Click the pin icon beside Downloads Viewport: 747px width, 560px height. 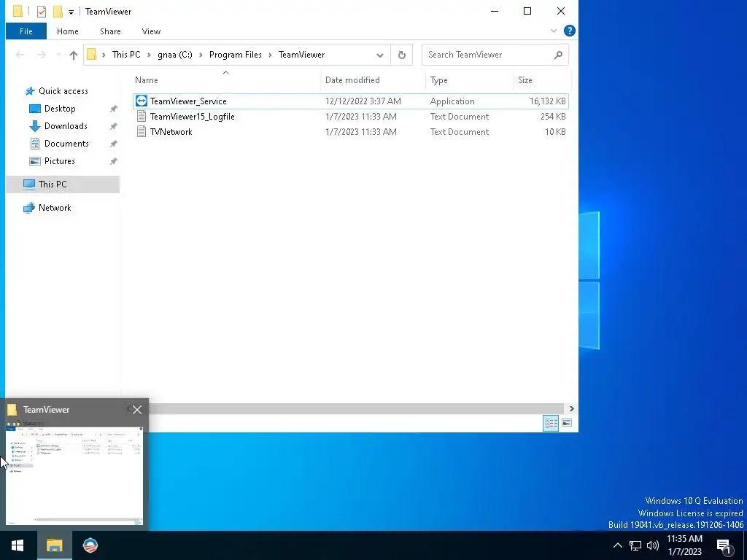(113, 127)
